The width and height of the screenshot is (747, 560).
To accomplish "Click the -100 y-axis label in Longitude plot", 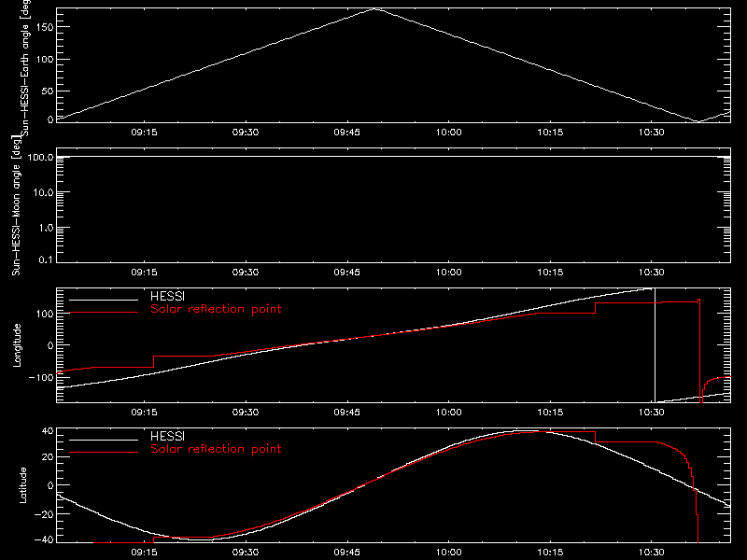I will [41, 377].
